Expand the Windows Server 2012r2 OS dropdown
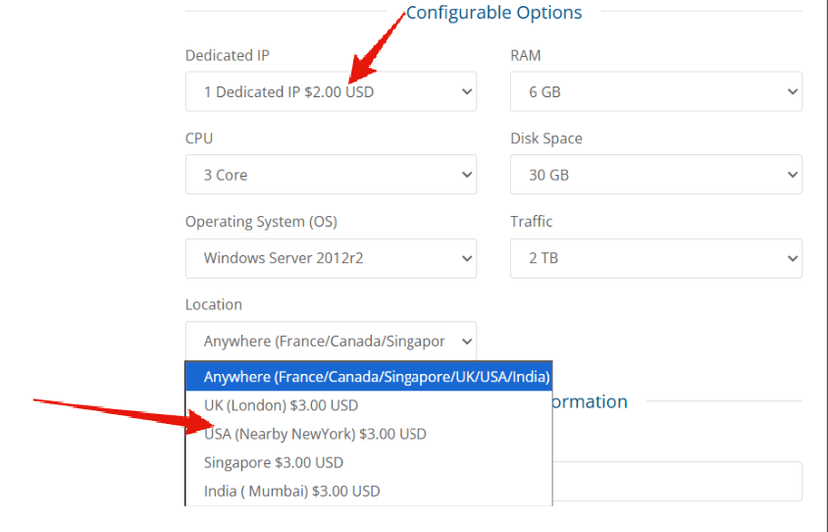 coord(330,258)
